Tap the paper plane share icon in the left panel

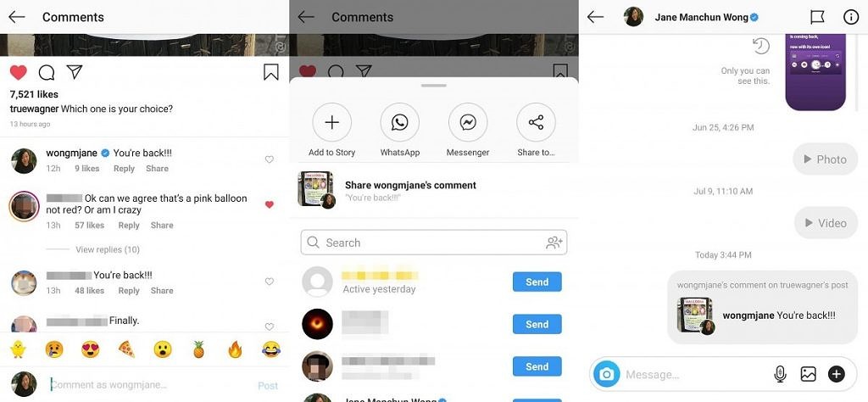coord(75,72)
